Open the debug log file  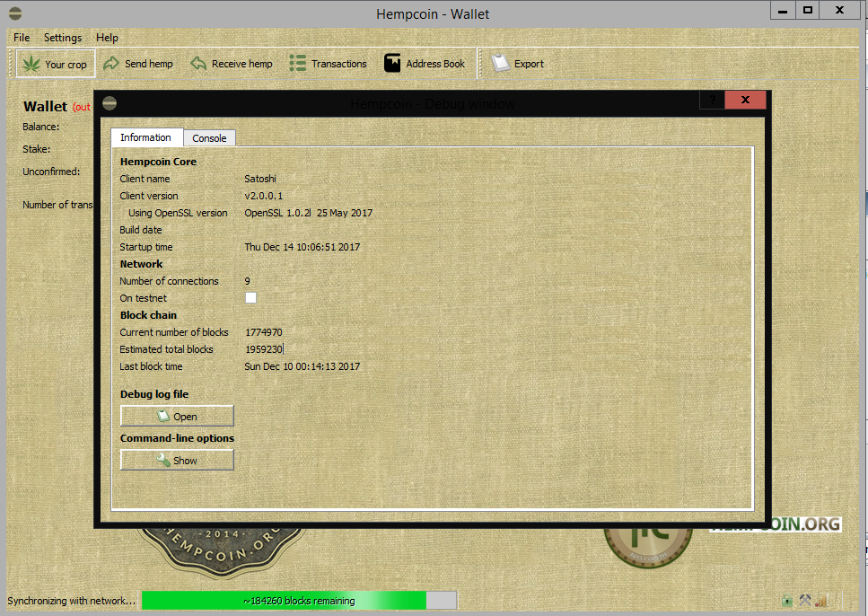tap(177, 416)
